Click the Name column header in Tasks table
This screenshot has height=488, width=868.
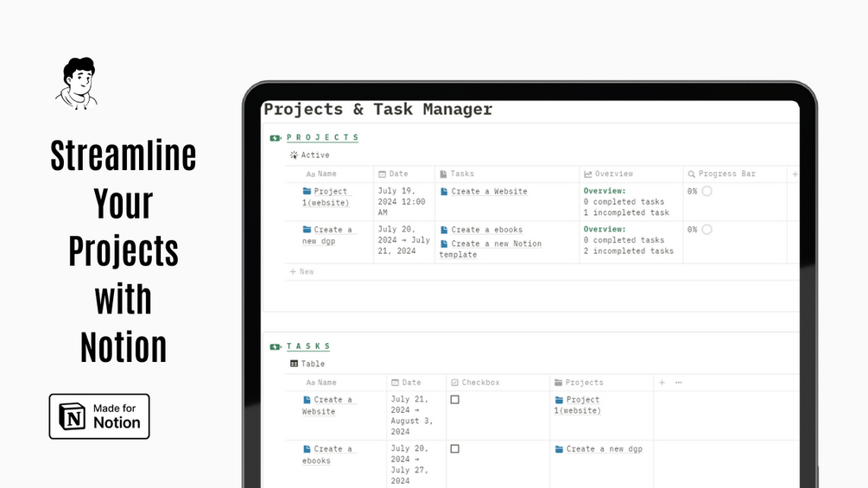point(321,383)
